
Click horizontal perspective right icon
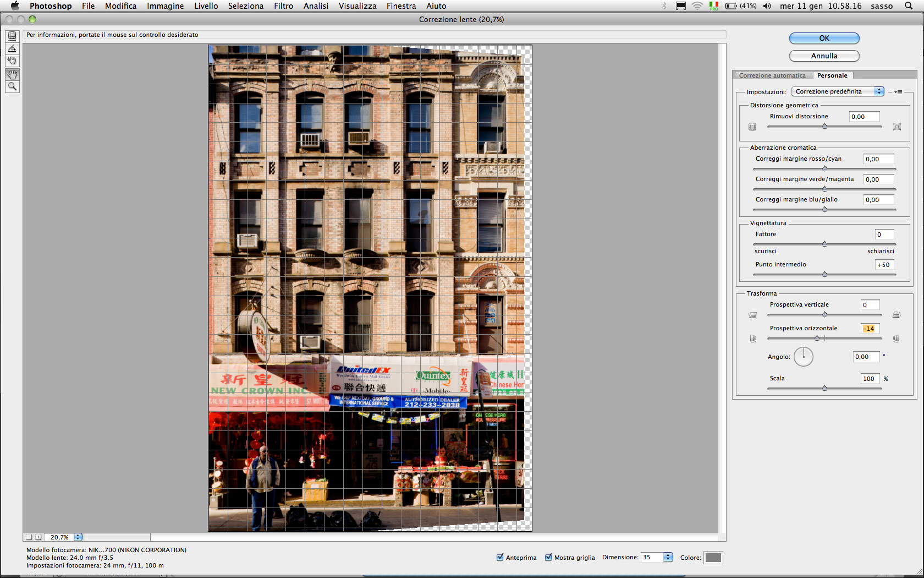click(x=897, y=339)
